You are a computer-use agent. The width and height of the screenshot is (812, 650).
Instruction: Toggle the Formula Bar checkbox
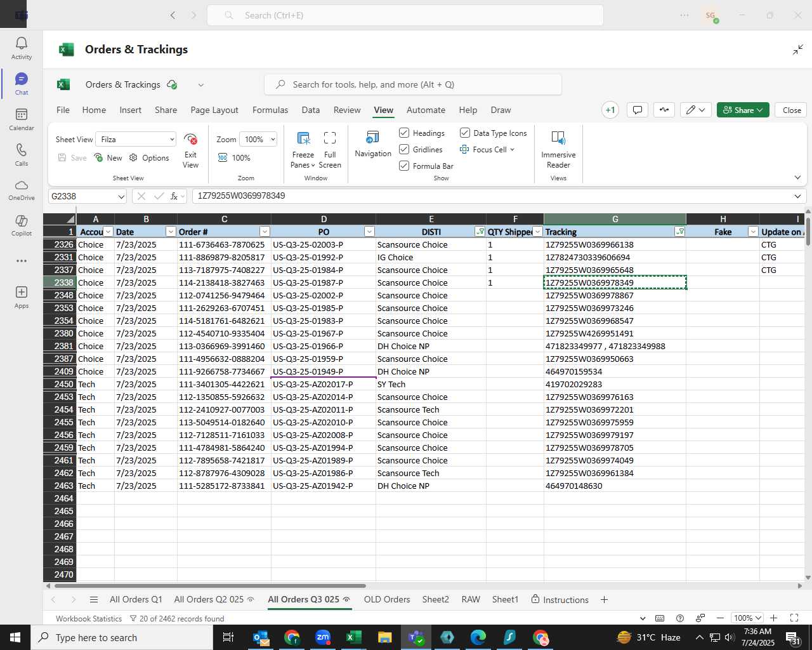404,166
